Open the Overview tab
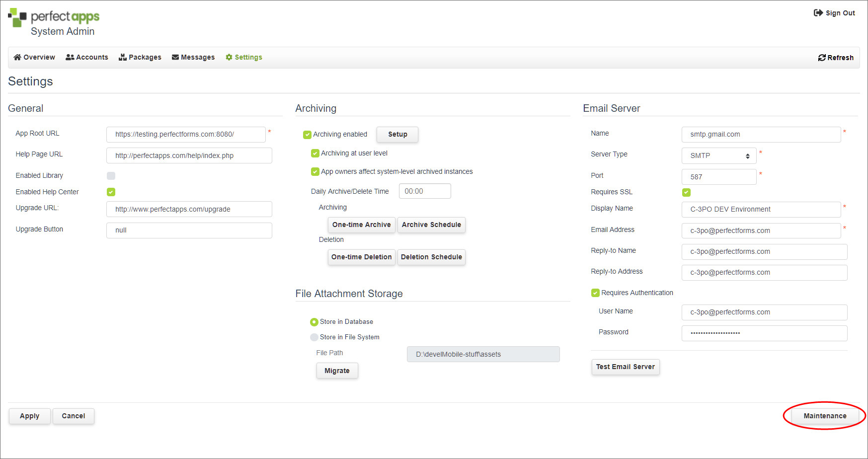 34,57
